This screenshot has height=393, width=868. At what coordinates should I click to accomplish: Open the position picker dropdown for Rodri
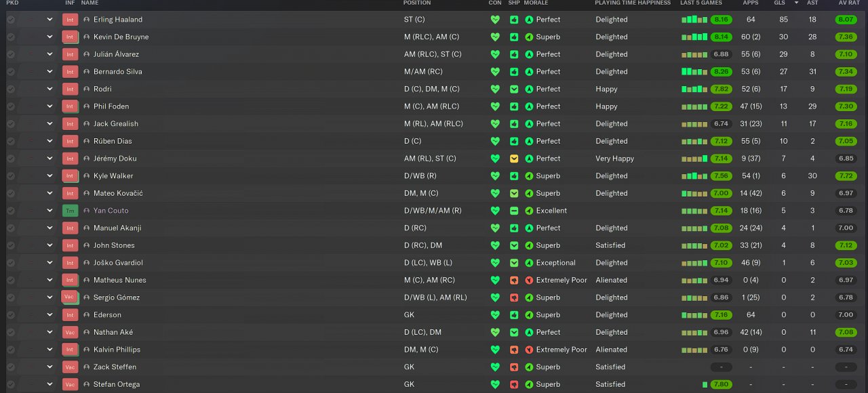(50, 89)
